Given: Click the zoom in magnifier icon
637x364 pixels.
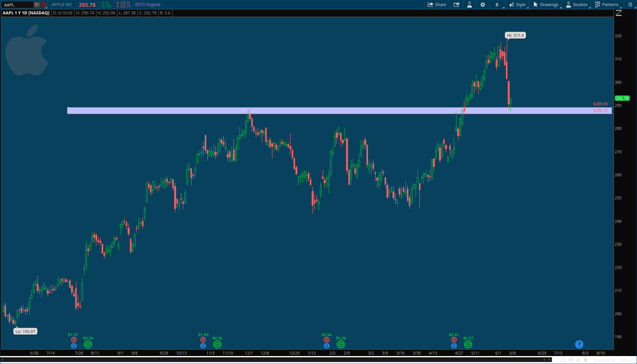Looking at the screenshot, I should click(x=563, y=360).
